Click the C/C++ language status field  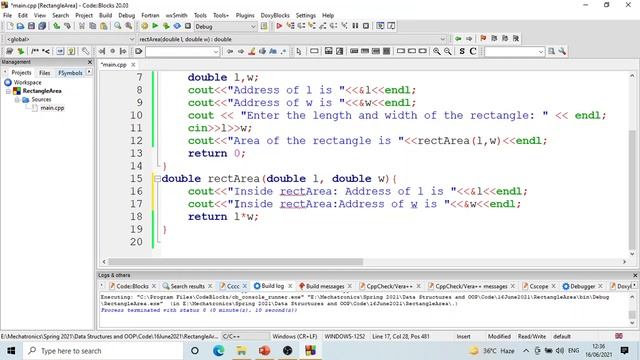pyautogui.click(x=245, y=336)
